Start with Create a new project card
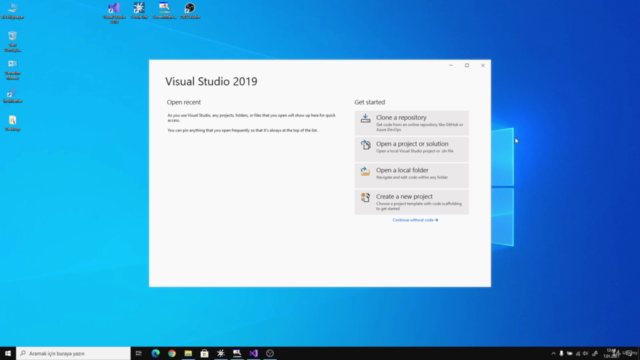 (411, 202)
